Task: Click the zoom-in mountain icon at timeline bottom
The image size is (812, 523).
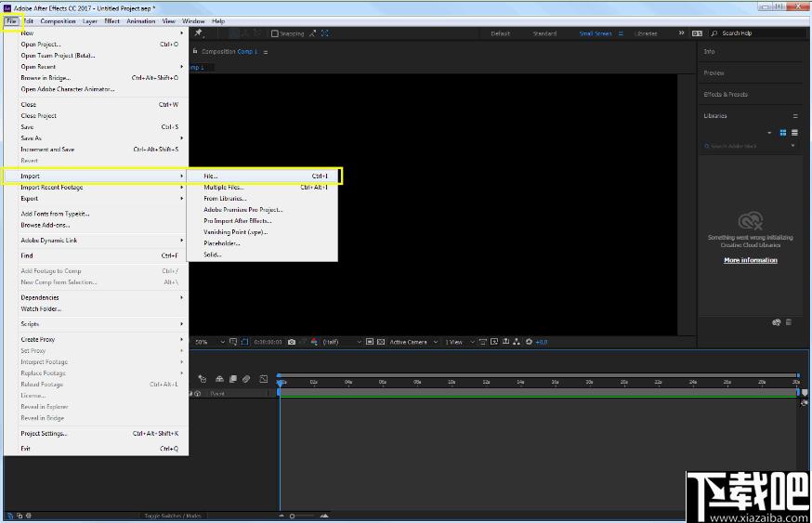Action: [x=324, y=516]
